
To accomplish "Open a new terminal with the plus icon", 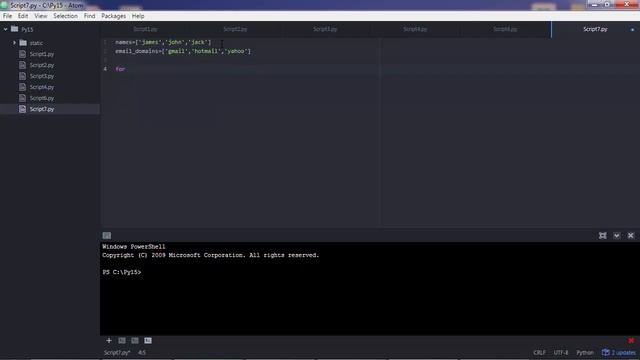I will point(109,340).
